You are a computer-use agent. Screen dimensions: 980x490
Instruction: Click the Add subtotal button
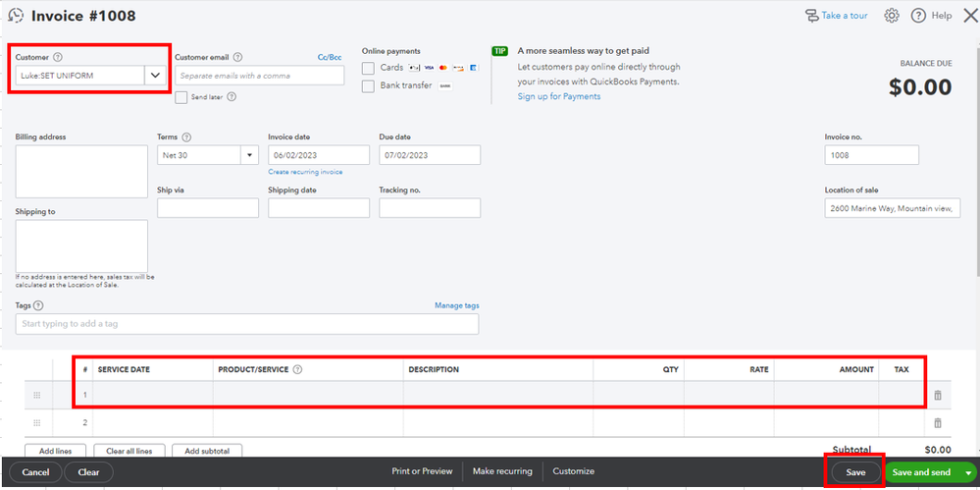click(207, 451)
